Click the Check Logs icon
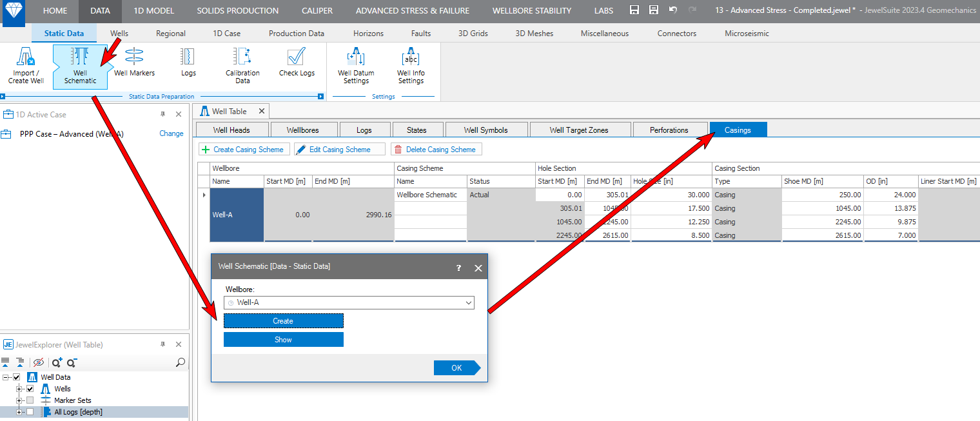 297,63
